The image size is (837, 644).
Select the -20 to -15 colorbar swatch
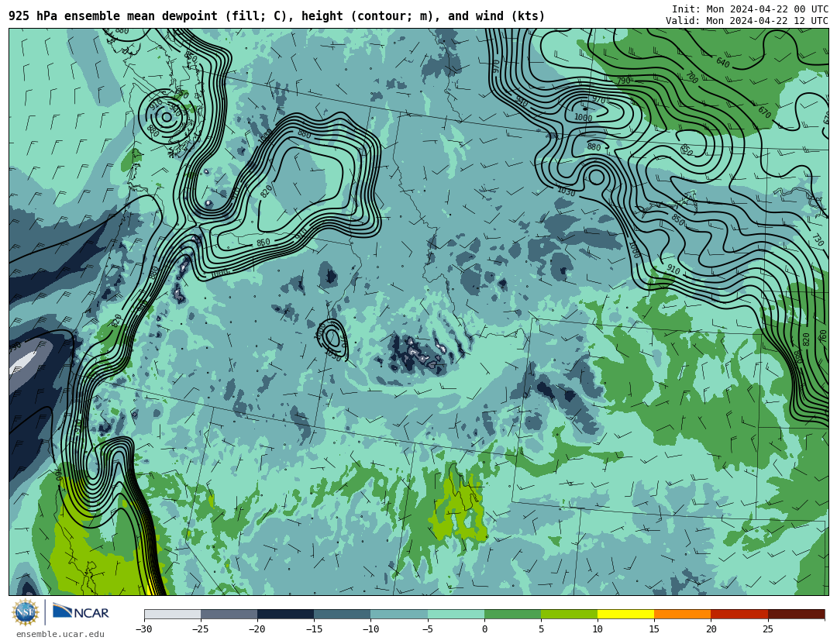(x=285, y=615)
